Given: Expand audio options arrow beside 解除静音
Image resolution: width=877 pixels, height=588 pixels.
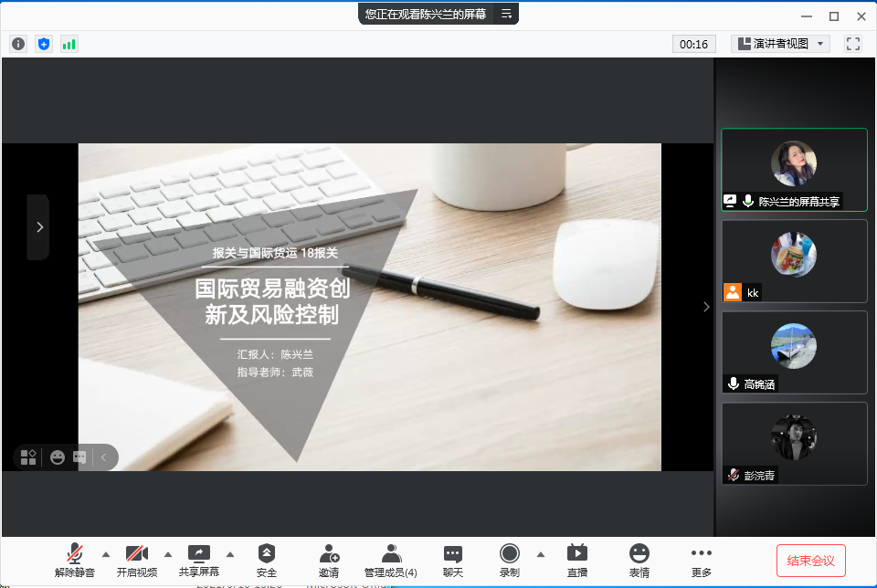Looking at the screenshot, I should 105,553.
